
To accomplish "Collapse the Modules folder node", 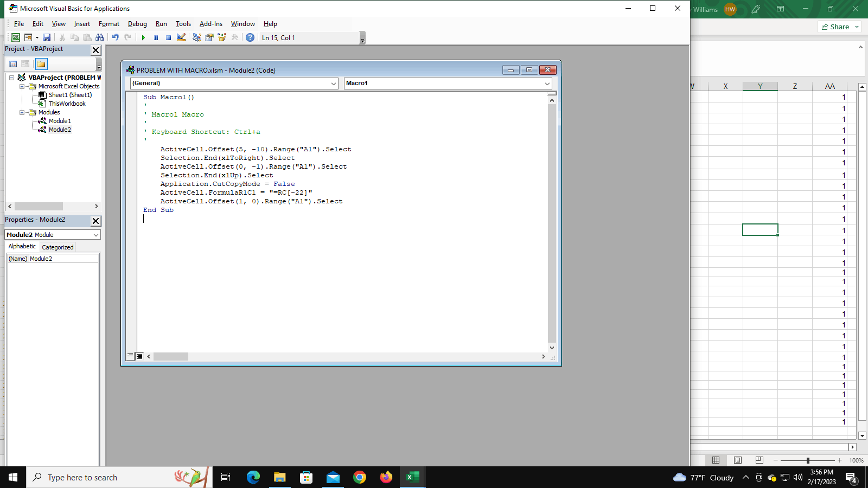I will click(x=22, y=112).
